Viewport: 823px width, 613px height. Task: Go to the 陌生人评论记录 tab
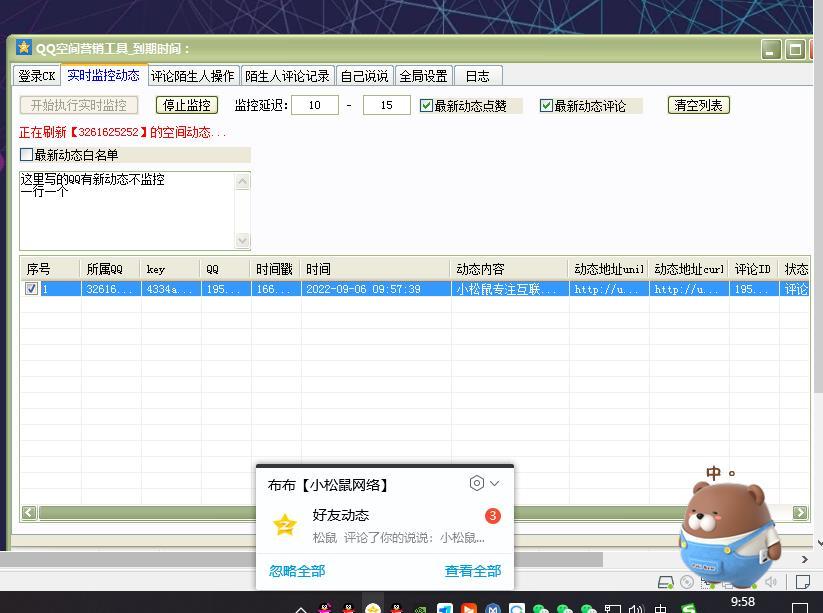click(287, 76)
